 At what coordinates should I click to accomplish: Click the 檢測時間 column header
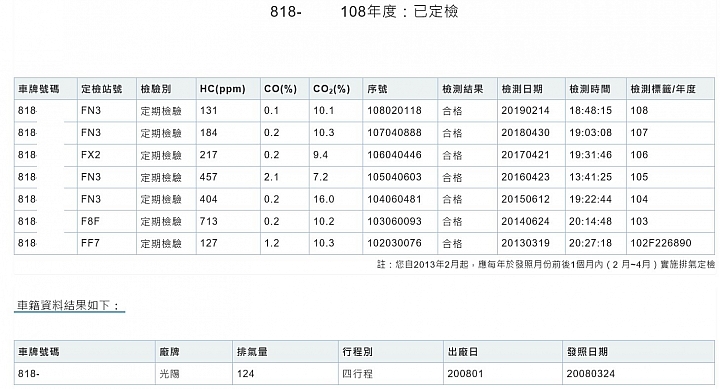[x=590, y=89]
